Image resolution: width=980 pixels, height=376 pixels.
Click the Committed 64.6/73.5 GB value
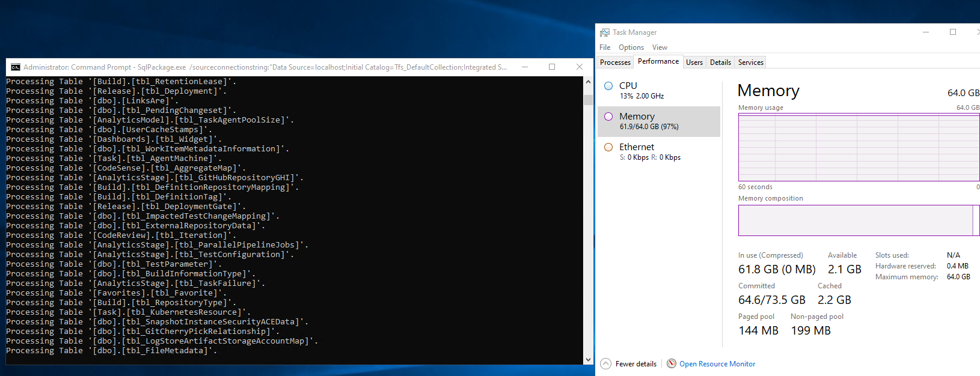[x=772, y=300]
